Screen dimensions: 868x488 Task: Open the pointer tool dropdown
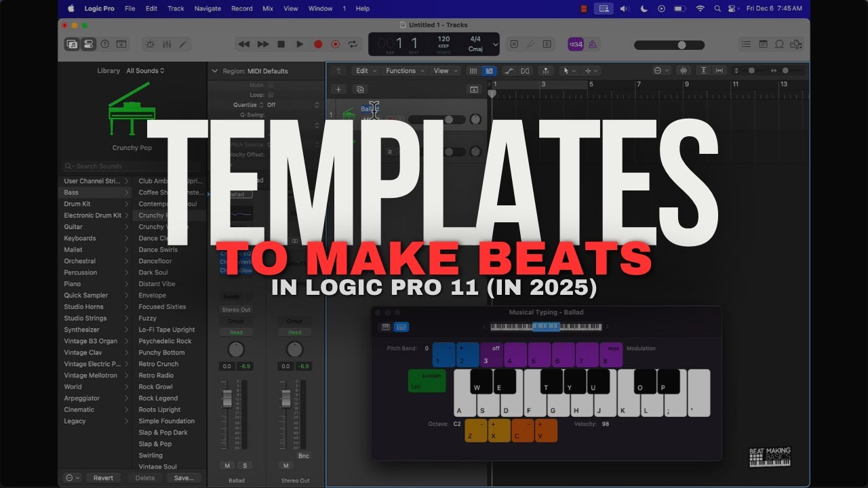coord(570,70)
